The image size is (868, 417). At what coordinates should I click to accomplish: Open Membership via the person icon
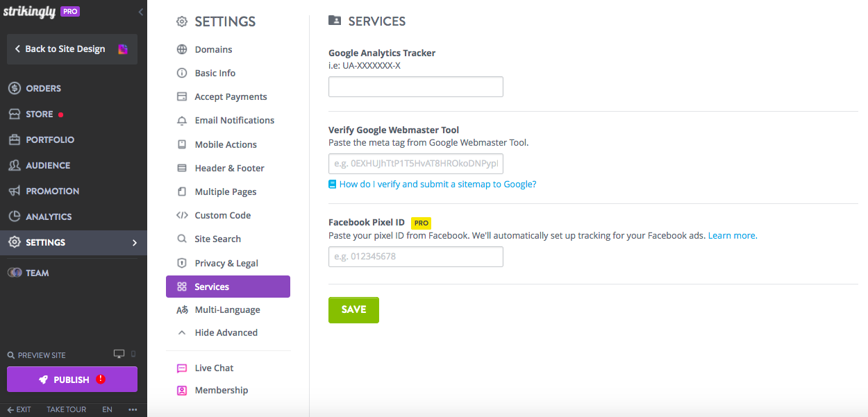[182, 390]
